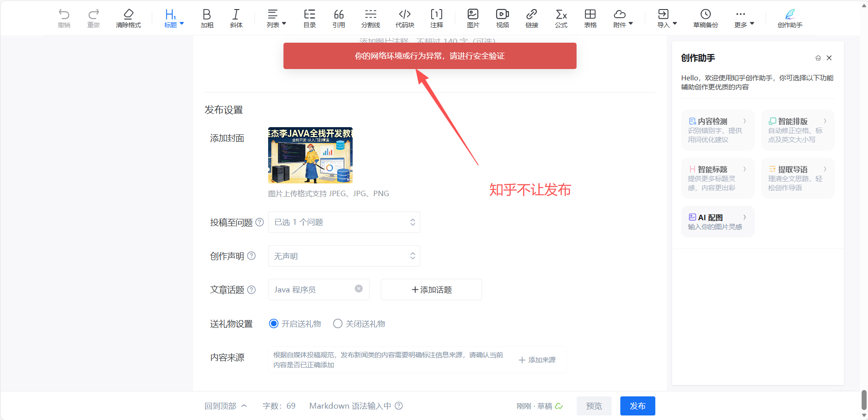Image resolution: width=868 pixels, height=420 pixels.
Task: Click the draft saved sync icon
Action: coord(559,406)
